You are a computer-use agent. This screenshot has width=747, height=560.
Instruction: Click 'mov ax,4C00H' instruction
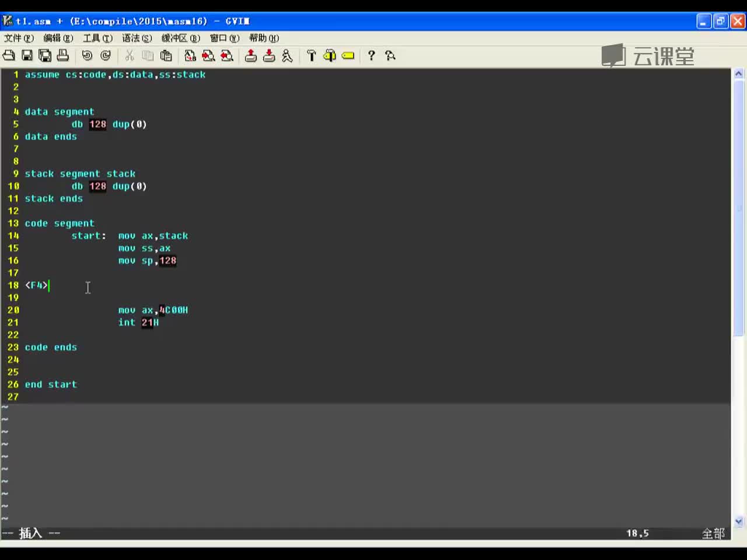point(153,310)
